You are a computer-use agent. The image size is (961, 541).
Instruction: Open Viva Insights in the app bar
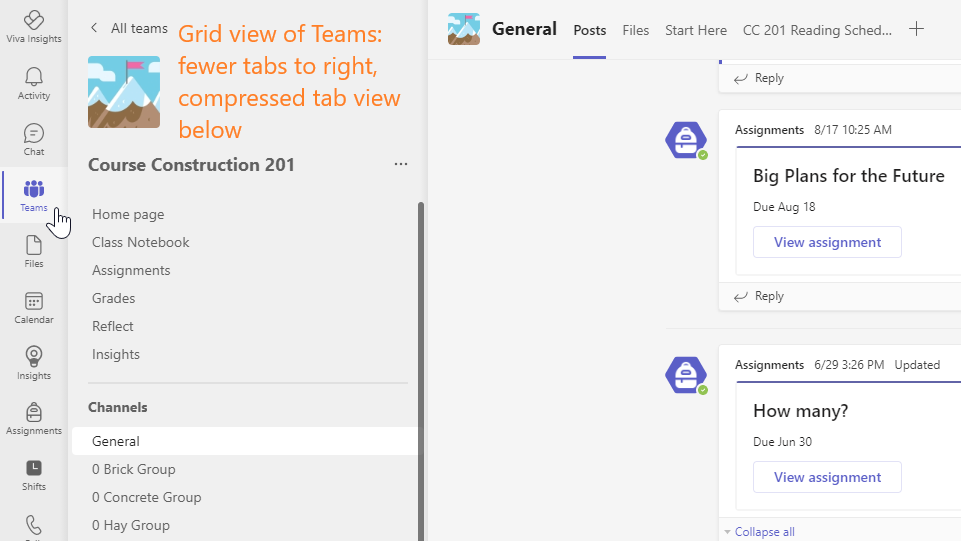[x=34, y=27]
